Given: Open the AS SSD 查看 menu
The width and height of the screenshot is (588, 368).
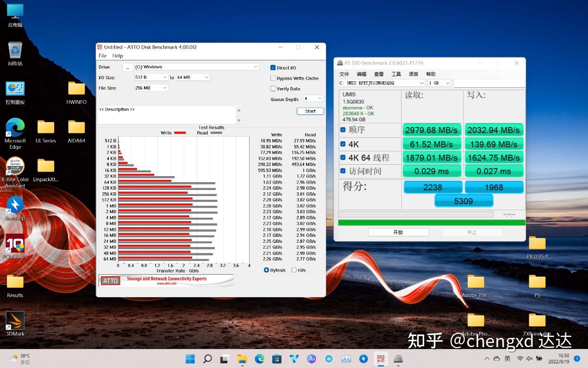Looking at the screenshot, I should 379,74.
